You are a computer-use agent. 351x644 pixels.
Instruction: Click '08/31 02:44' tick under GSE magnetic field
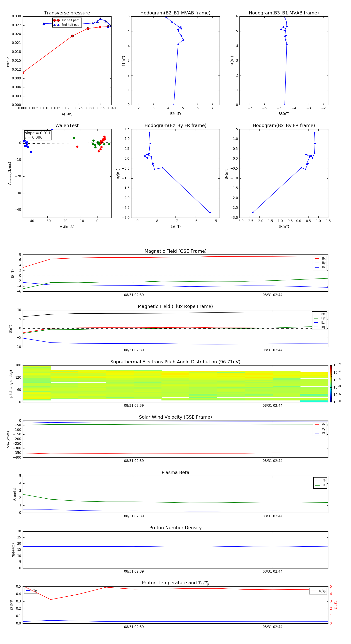coord(273,295)
